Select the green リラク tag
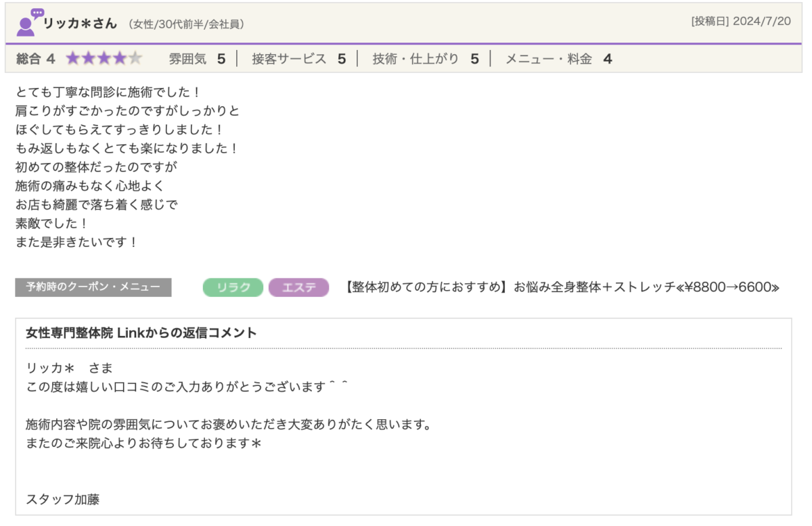 (x=233, y=287)
